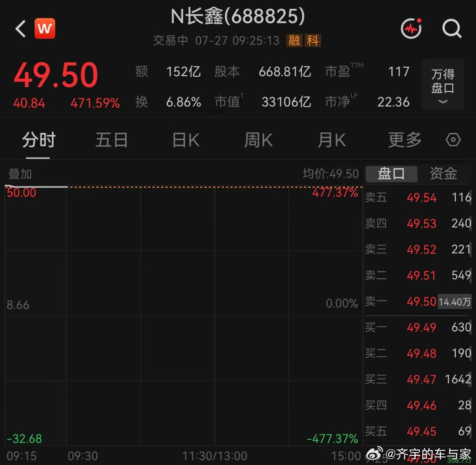Switch to the 月K tab
The image size is (476, 465).
click(x=332, y=140)
